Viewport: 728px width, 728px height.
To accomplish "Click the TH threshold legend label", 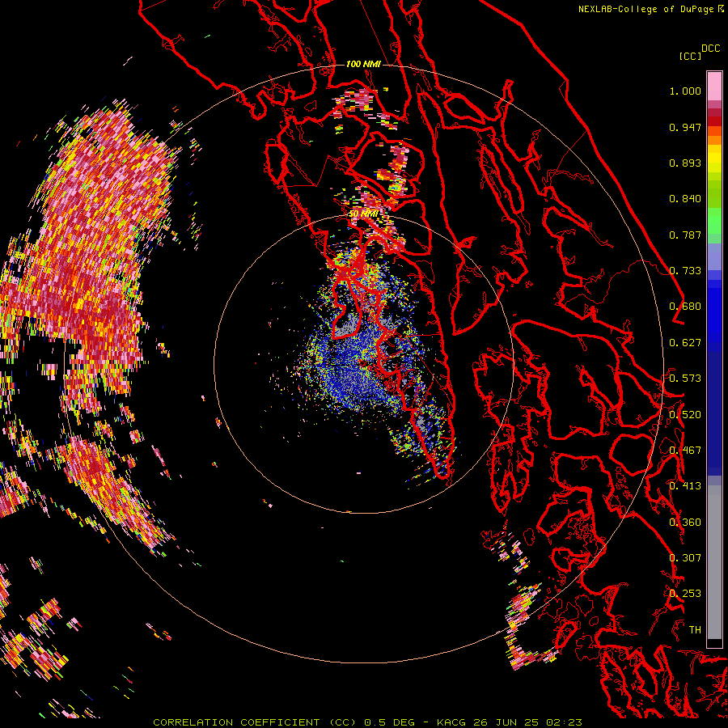I will click(695, 630).
